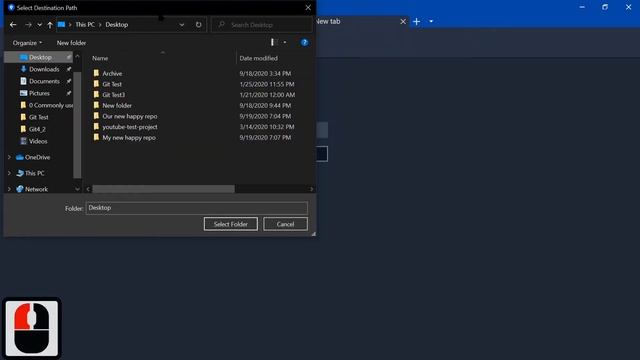Change the view layout icon
Image resolution: width=640 pixels, height=360 pixels.
click(274, 42)
